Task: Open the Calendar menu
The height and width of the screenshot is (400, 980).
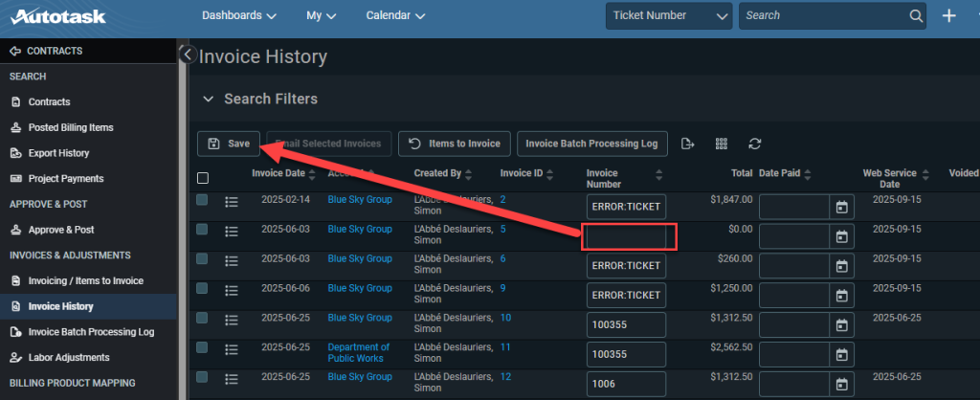Action: pos(395,15)
